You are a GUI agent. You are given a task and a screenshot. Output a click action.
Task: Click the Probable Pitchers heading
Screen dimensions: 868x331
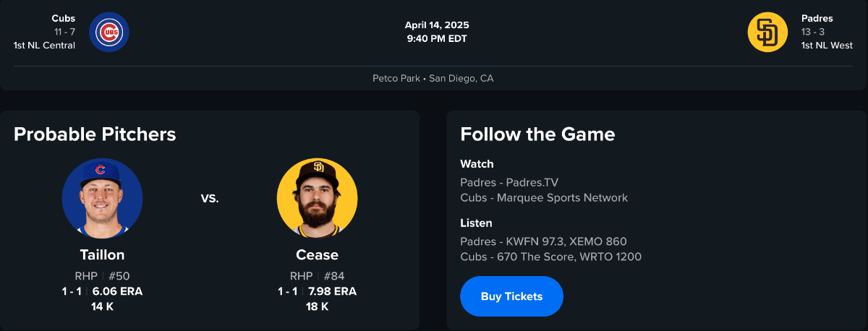point(95,134)
